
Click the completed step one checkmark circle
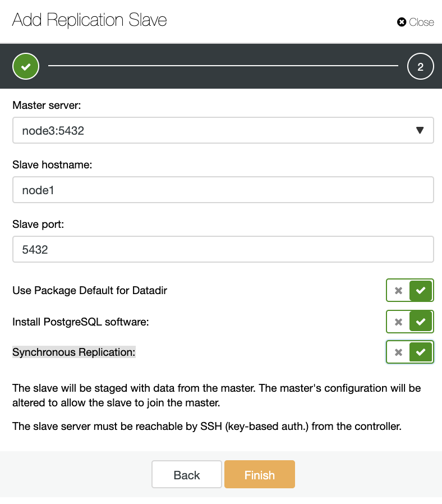click(x=26, y=66)
